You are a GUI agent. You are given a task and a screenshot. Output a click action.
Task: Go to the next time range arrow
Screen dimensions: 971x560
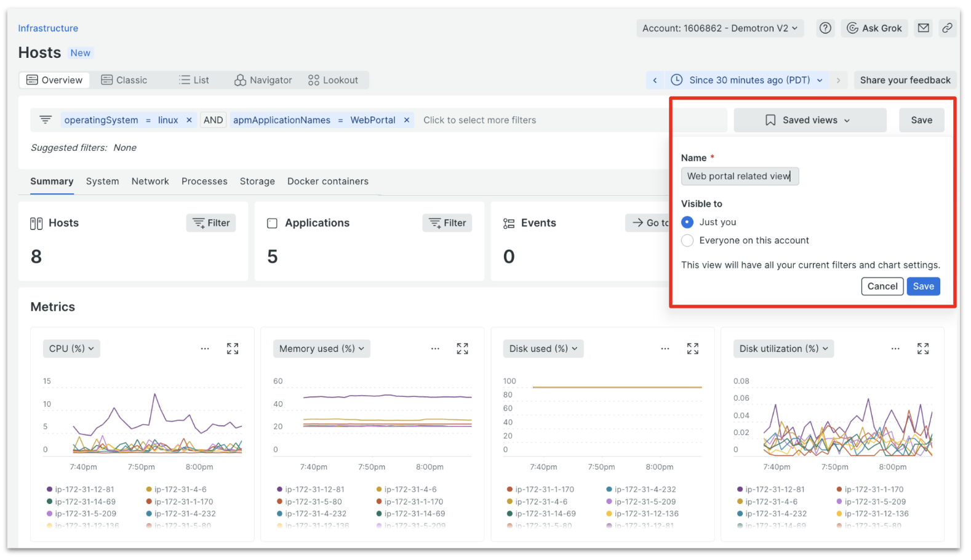point(838,81)
